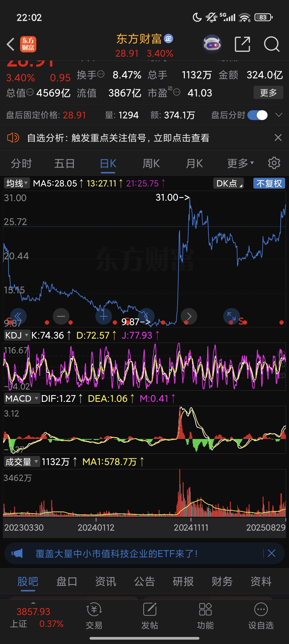The height and width of the screenshot is (644, 289).
Task: Tap the 市盈 info icon
Action: [x=177, y=93]
